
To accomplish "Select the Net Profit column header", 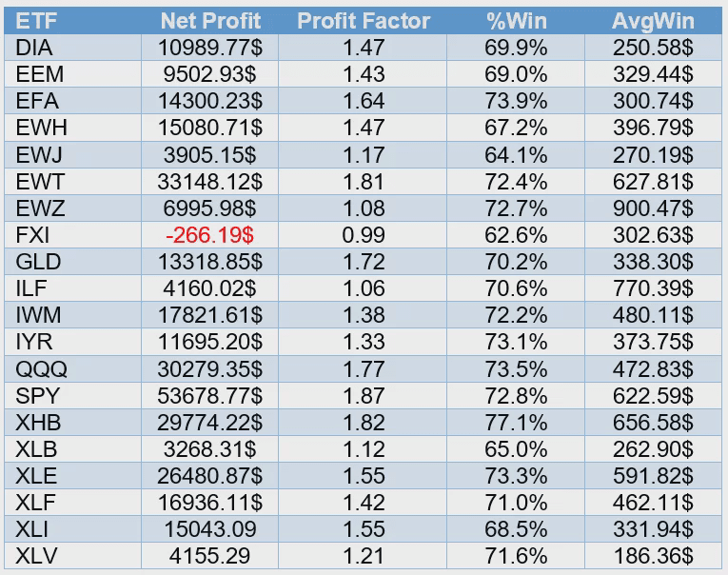I will click(210, 21).
